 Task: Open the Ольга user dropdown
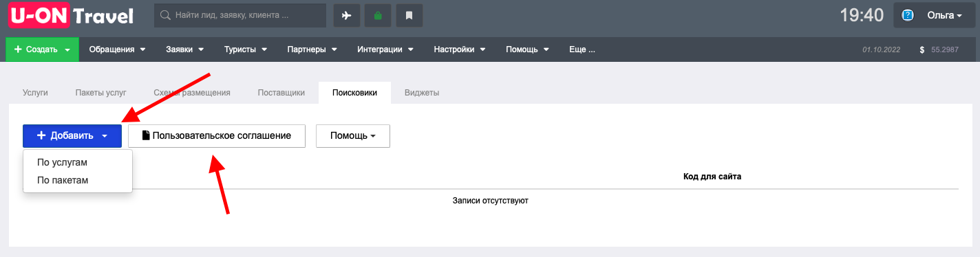[x=935, y=15]
